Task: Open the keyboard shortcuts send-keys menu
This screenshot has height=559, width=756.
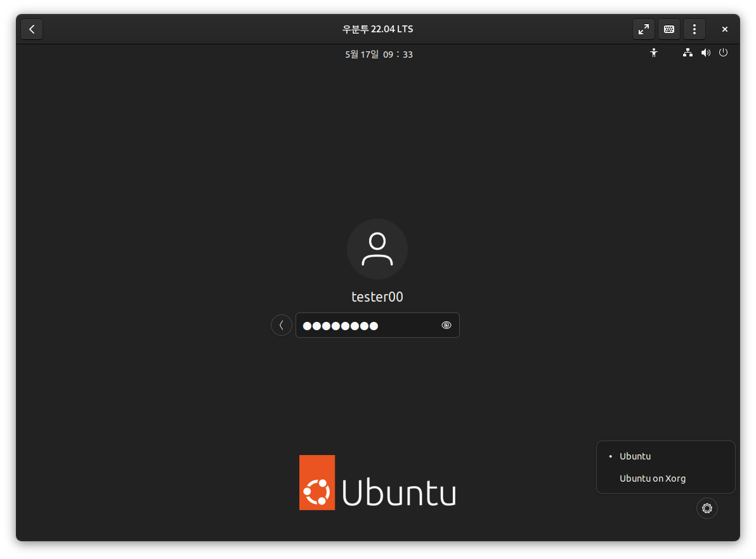Action: pos(669,29)
